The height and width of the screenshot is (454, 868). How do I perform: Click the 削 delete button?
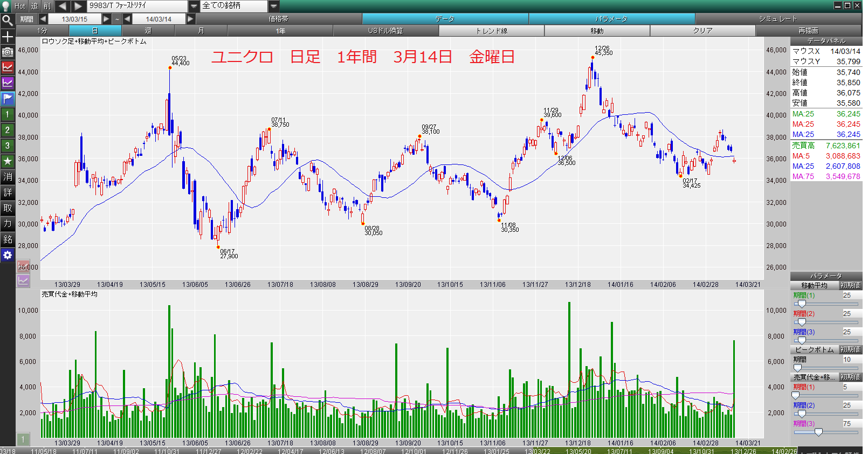pos(47,6)
